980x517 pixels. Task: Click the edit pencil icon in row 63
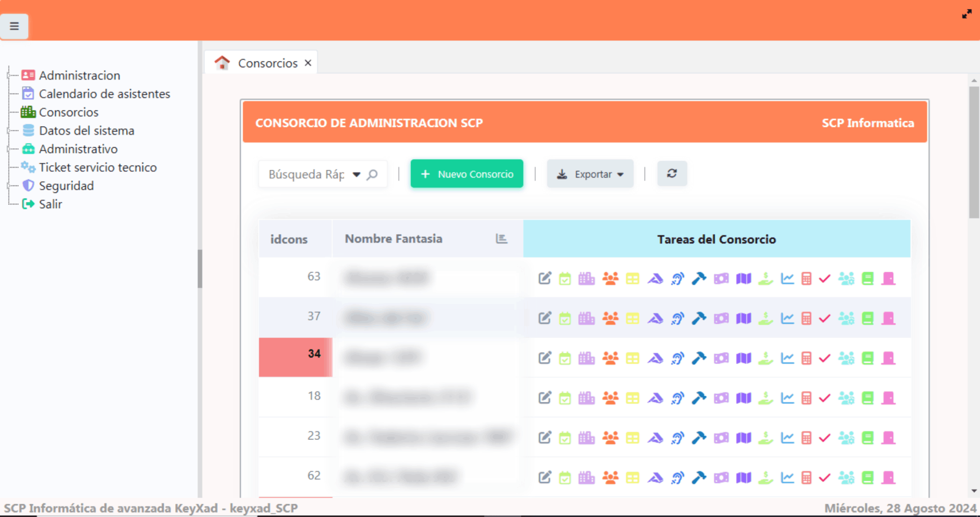click(x=545, y=278)
